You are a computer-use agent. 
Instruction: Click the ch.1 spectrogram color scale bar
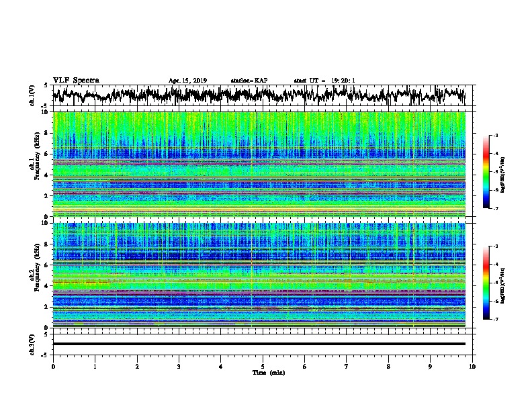coord(486,172)
